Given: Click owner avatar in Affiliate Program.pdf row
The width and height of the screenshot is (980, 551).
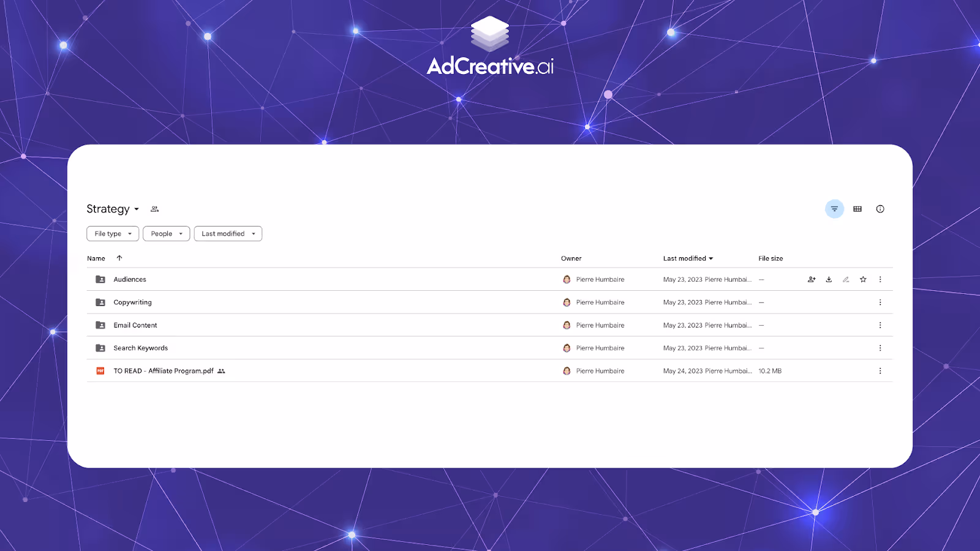Looking at the screenshot, I should [567, 371].
